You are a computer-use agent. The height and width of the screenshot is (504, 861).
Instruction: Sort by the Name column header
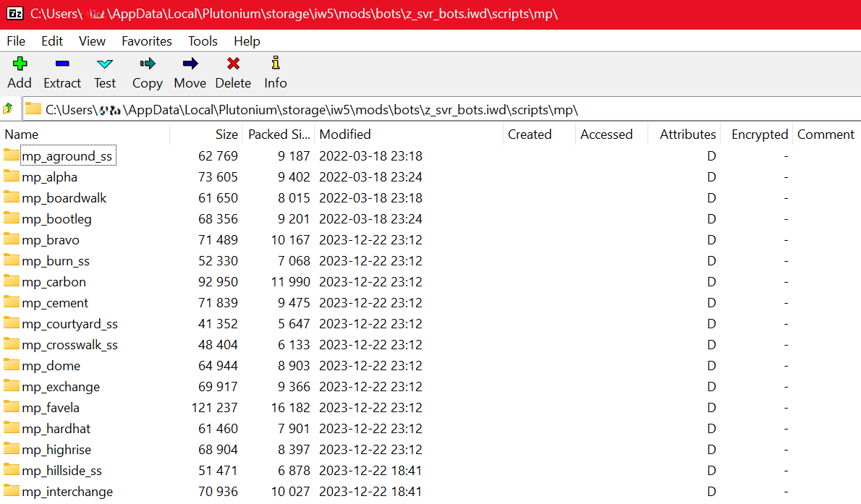[x=85, y=134]
